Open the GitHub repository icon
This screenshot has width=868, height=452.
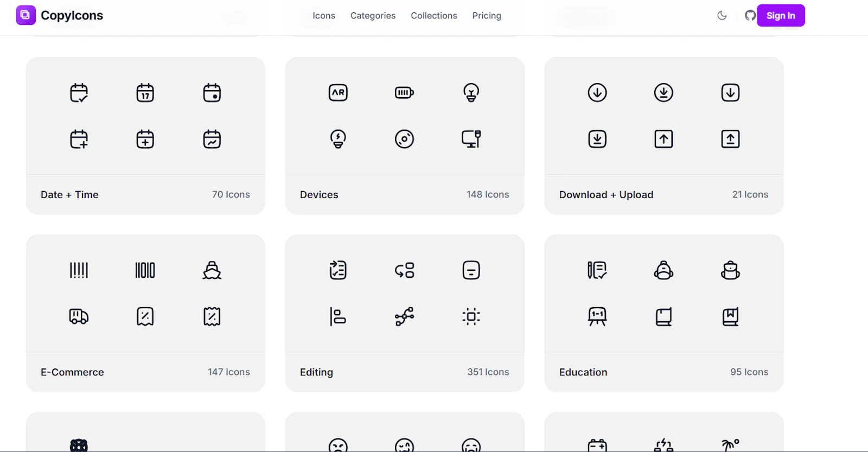[x=750, y=15]
